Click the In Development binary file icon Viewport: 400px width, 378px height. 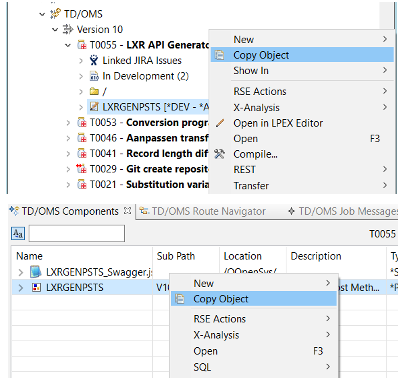point(94,76)
